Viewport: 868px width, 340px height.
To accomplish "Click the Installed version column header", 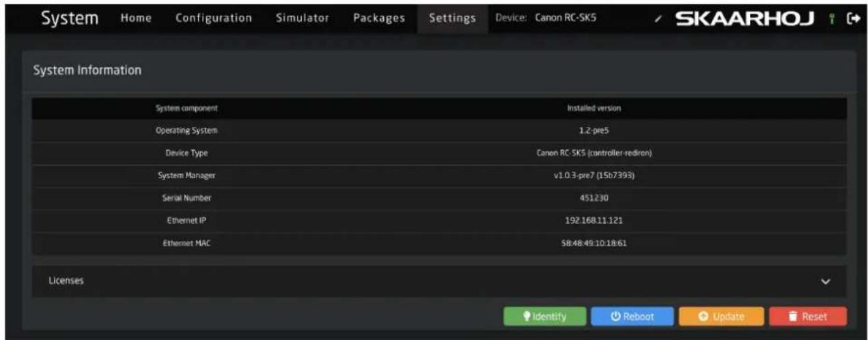I will (593, 108).
